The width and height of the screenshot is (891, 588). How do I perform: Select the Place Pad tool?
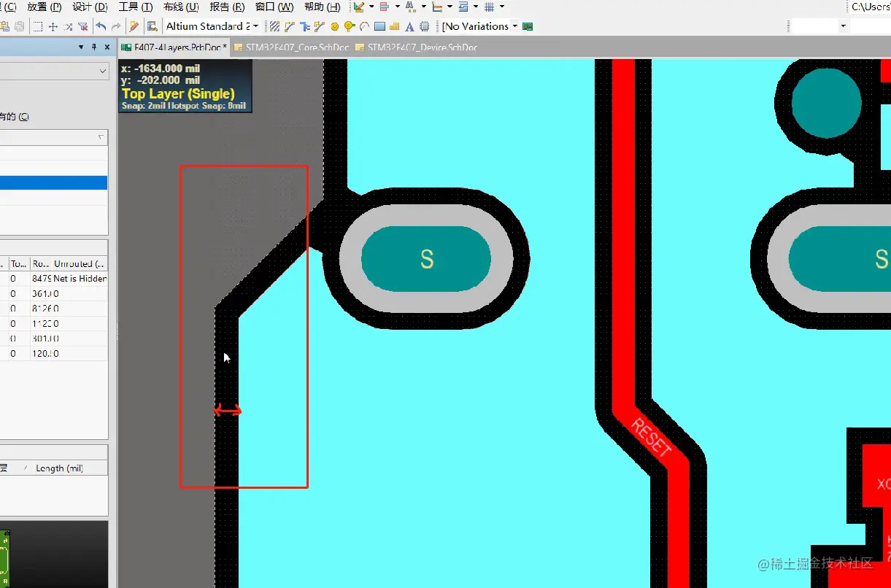point(334,26)
